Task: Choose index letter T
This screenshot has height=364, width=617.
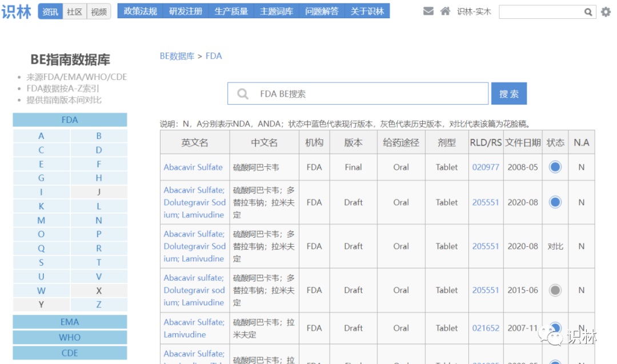Action: [99, 262]
